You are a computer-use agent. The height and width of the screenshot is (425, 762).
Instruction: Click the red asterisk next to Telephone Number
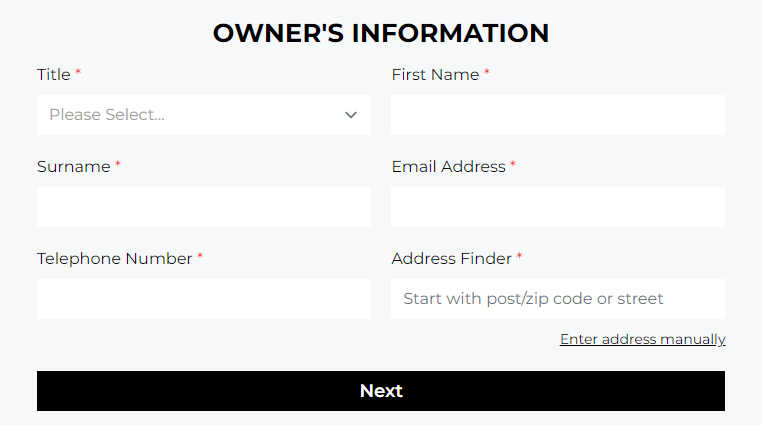point(200,257)
